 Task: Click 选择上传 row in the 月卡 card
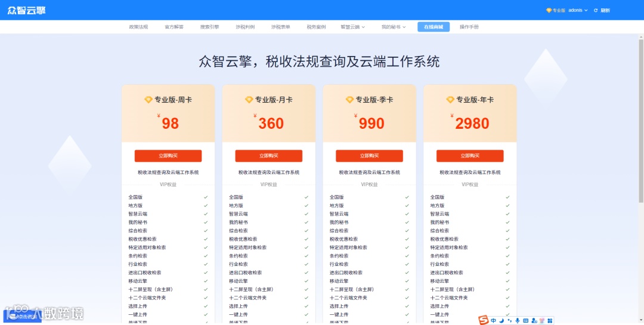pos(268,306)
